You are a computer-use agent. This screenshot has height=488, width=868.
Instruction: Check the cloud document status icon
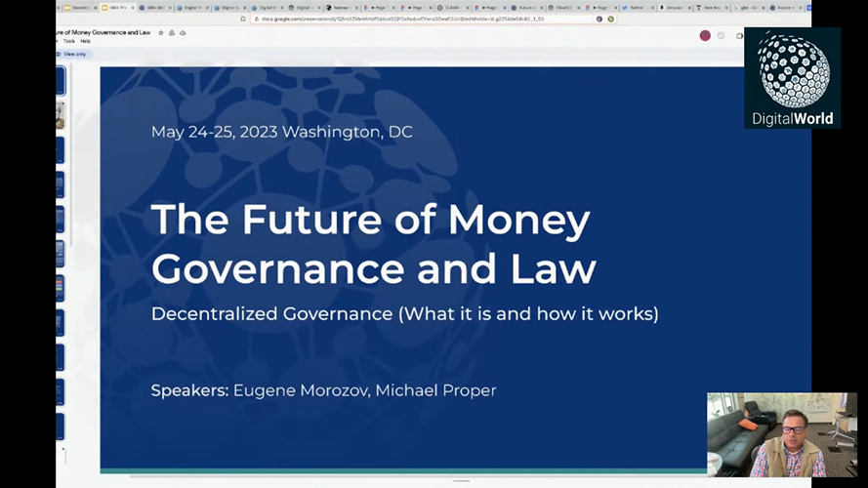(183, 32)
